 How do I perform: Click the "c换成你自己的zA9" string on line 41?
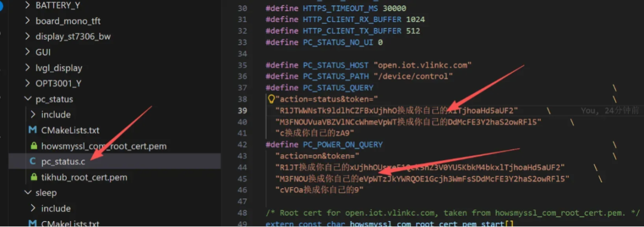pyautogui.click(x=315, y=133)
